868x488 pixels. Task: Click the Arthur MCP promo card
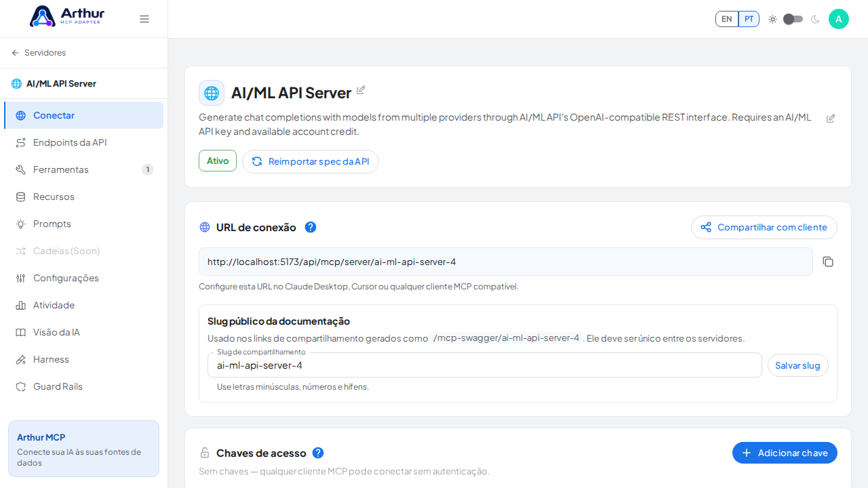pos(83,449)
